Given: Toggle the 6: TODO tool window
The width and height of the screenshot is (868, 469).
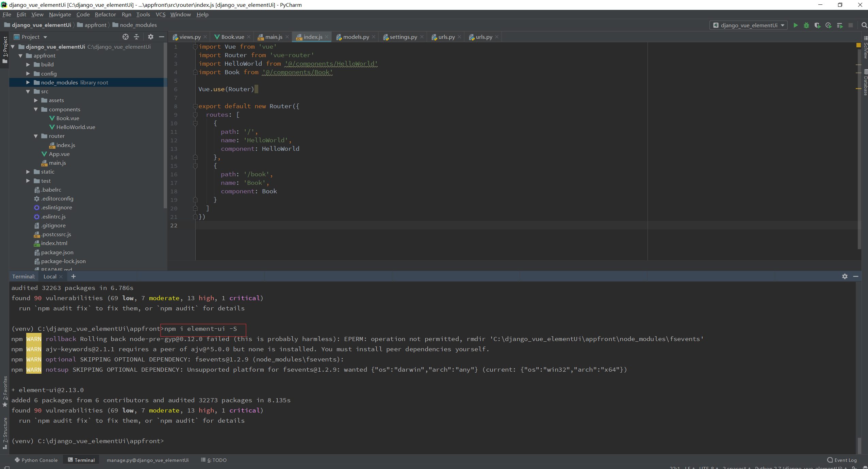Looking at the screenshot, I should coord(214,460).
